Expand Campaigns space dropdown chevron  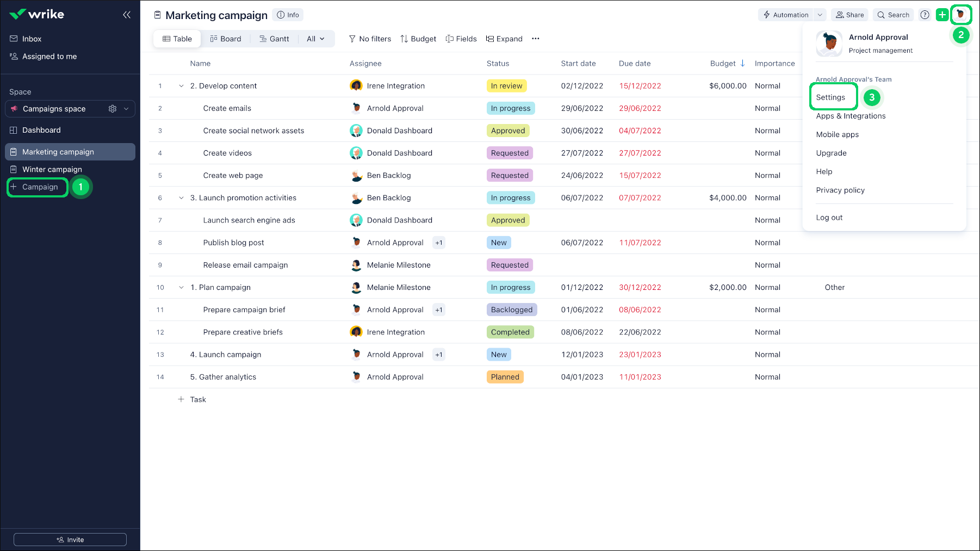126,109
